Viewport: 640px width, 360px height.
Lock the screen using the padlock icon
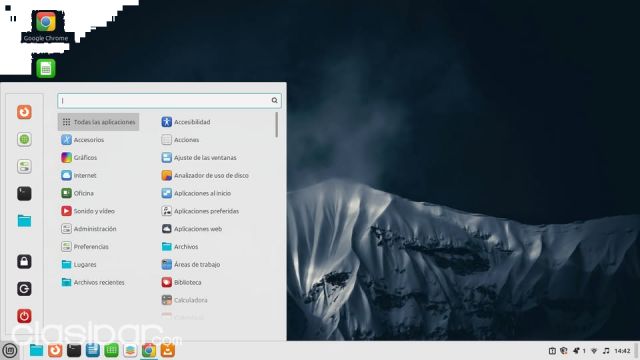24,262
